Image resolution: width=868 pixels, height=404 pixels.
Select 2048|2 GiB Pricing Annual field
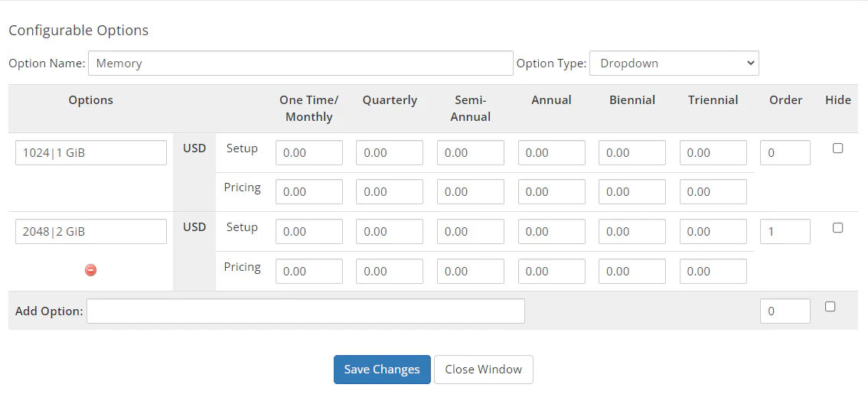click(551, 271)
